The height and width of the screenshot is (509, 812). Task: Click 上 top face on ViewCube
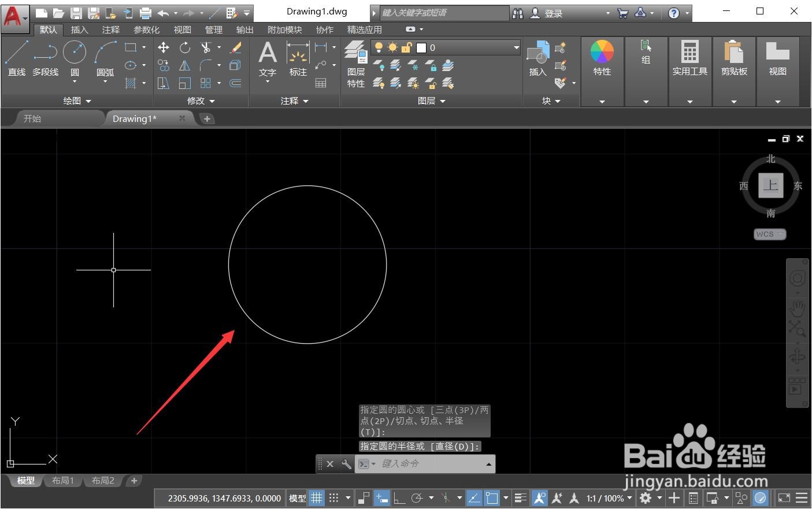[x=770, y=185]
